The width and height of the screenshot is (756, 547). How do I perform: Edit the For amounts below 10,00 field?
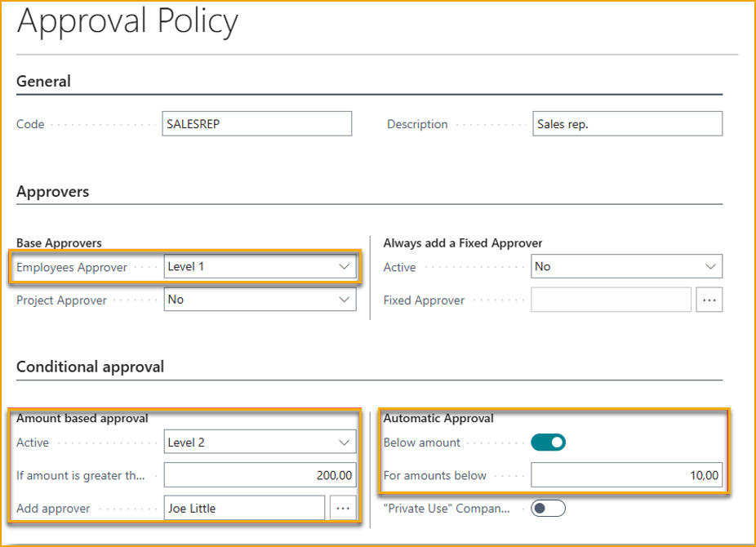tap(626, 475)
